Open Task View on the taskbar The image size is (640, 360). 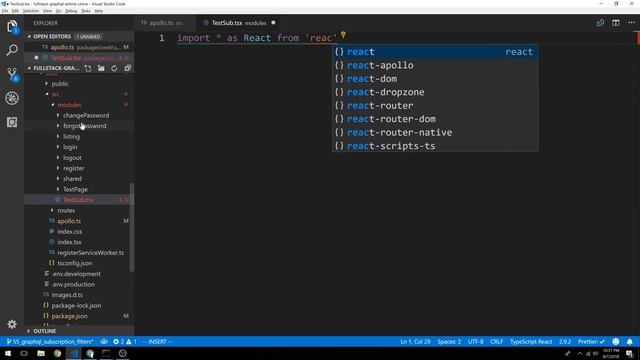tap(24, 353)
